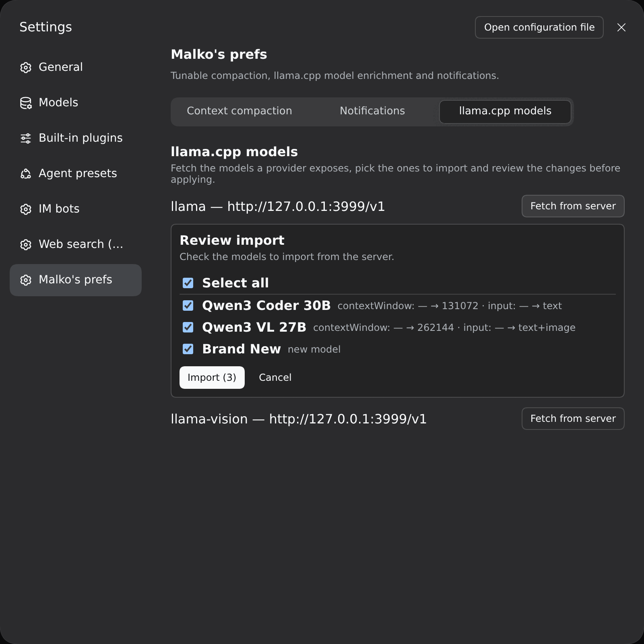Image resolution: width=644 pixels, height=644 pixels.
Task: Click the 'new model' label text
Action: click(x=314, y=349)
